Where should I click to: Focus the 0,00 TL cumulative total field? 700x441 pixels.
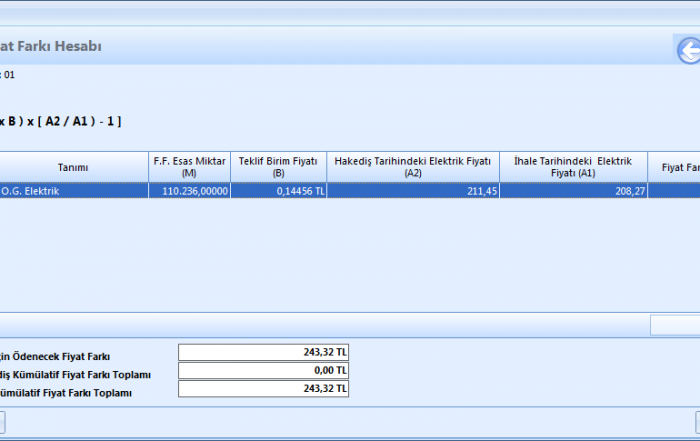coord(263,371)
